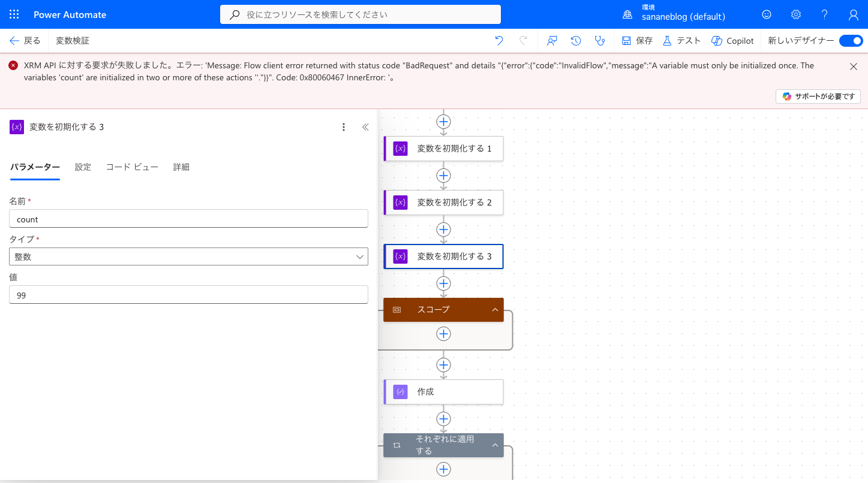Click the variable icon on 変数を初期化する 2
This screenshot has width=868, height=483.
coord(400,203)
